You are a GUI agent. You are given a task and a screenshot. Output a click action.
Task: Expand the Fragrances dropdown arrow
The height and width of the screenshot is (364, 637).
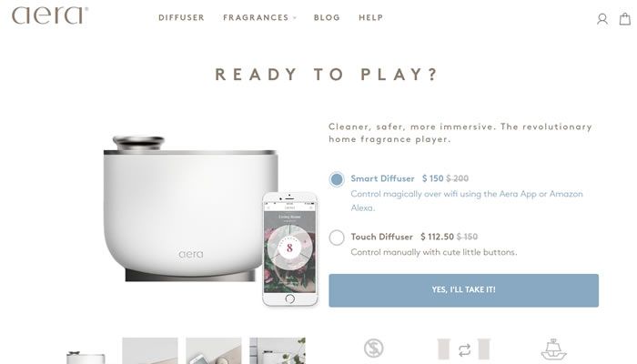click(x=295, y=18)
